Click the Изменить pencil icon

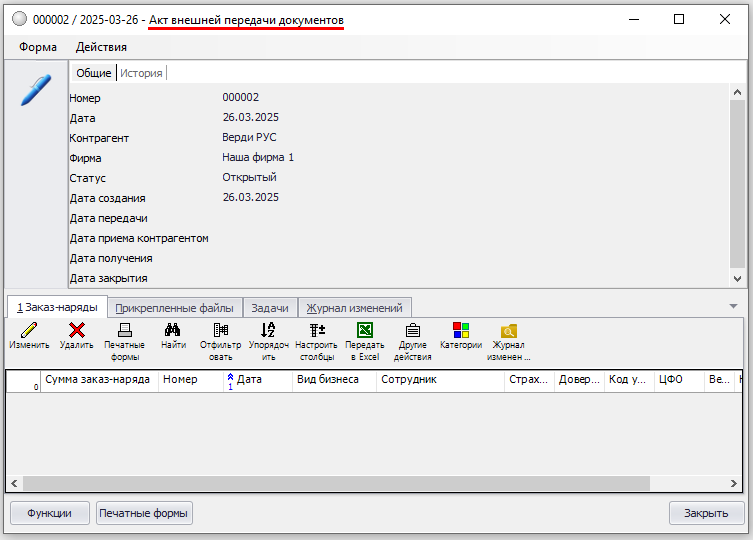(29, 331)
